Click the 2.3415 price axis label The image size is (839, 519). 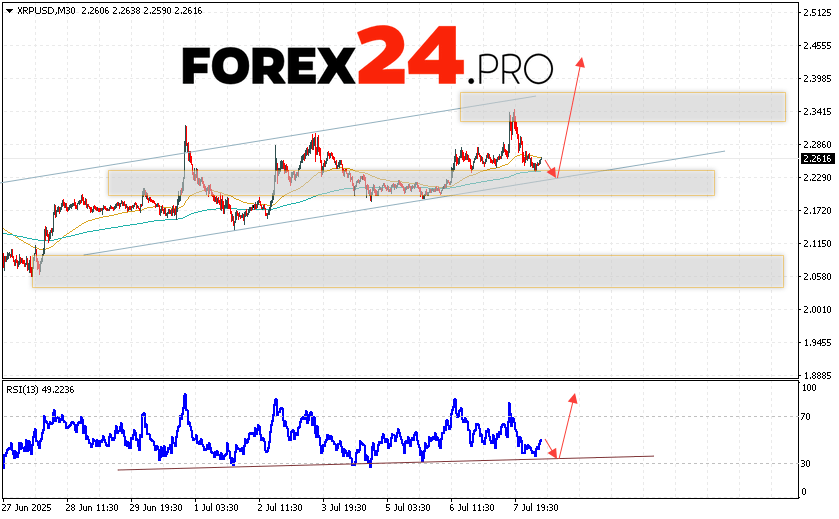point(816,112)
